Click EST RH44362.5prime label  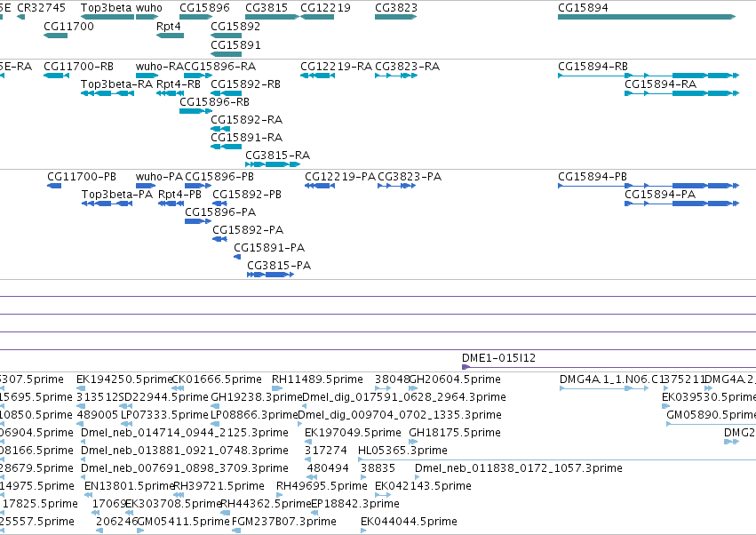[267, 504]
